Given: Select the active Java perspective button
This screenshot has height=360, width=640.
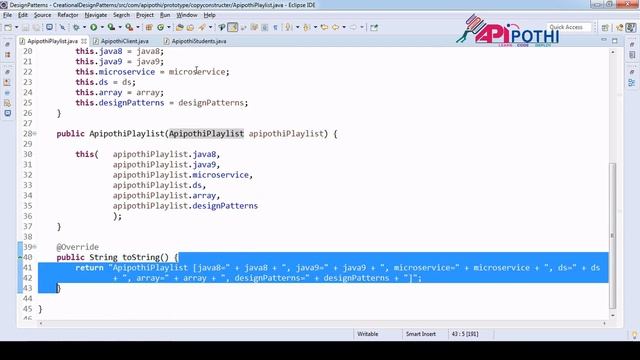Looking at the screenshot, I should coord(631,27).
